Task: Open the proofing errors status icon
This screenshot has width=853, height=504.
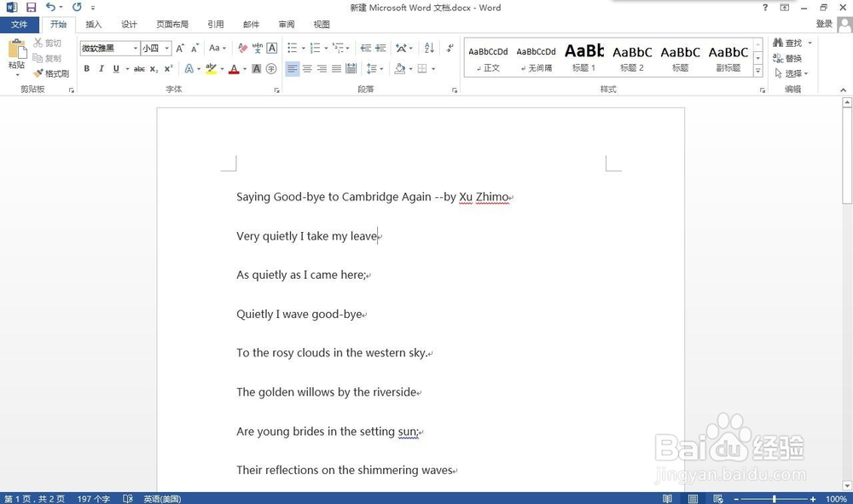Action: 128,499
